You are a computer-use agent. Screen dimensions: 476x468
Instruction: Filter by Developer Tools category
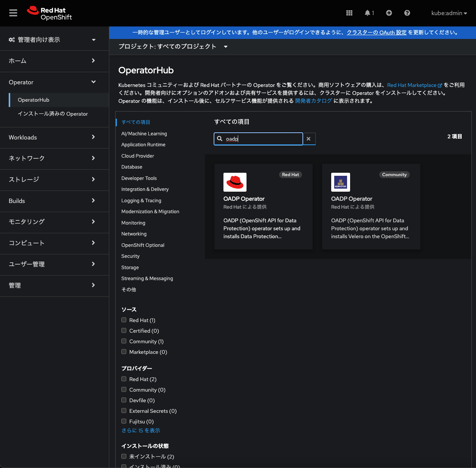point(139,178)
